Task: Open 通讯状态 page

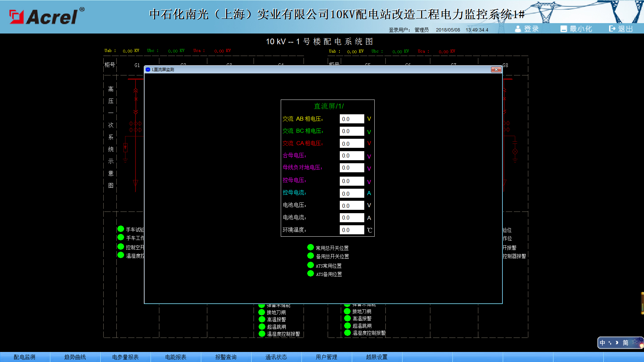Action: [x=276, y=357]
